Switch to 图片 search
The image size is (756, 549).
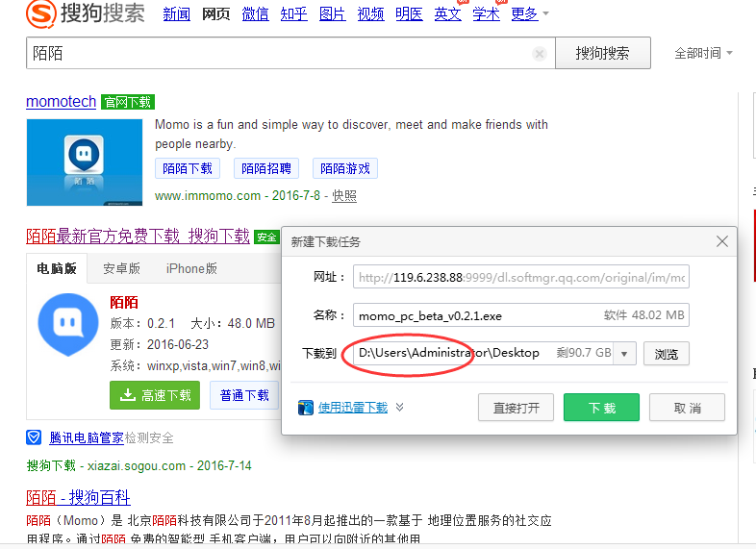coord(332,14)
